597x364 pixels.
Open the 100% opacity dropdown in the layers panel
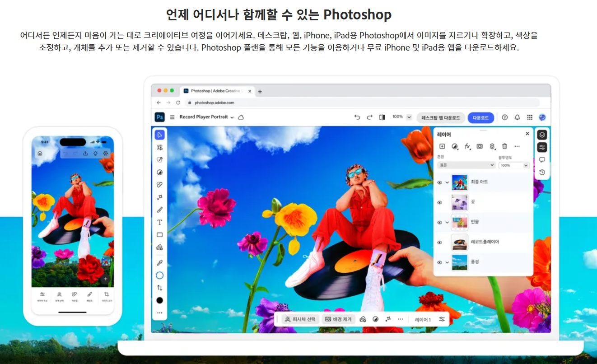point(513,165)
